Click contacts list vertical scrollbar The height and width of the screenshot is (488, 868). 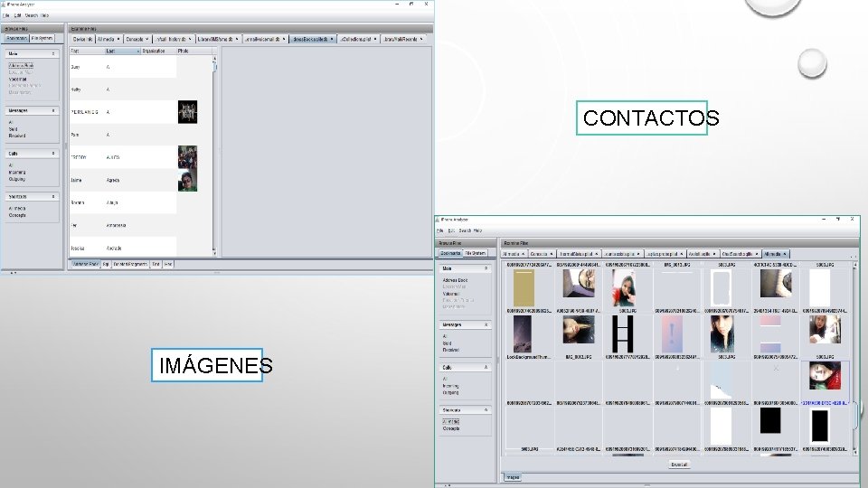tap(215, 155)
